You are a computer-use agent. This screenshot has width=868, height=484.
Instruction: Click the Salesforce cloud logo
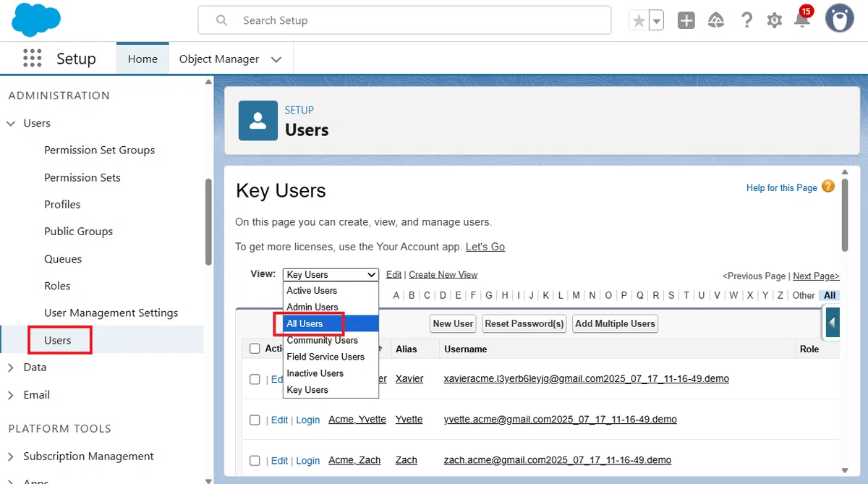(36, 20)
